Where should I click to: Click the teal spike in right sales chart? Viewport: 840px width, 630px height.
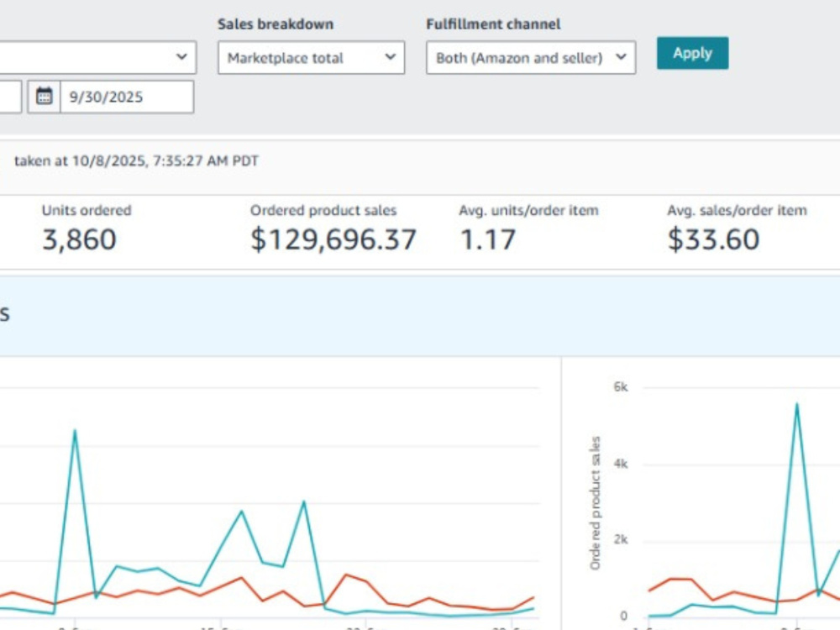click(797, 405)
